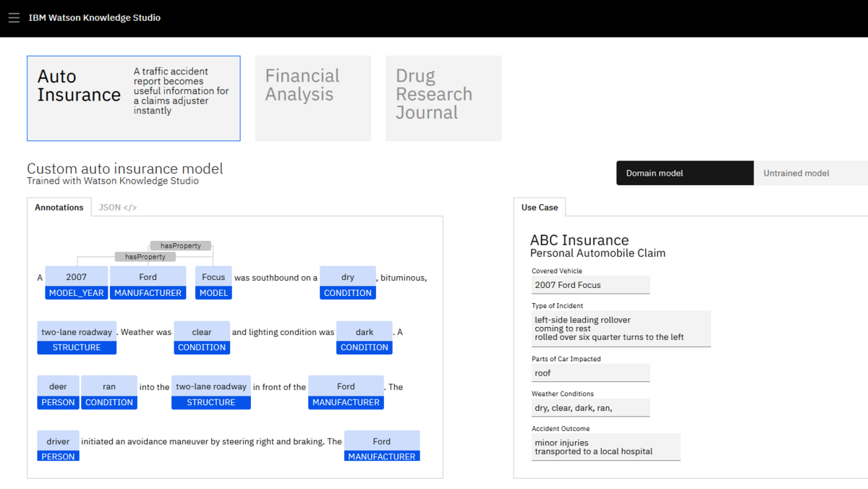Click the Weather Conditions field
Screen dimensions: 868x489
tap(590, 408)
